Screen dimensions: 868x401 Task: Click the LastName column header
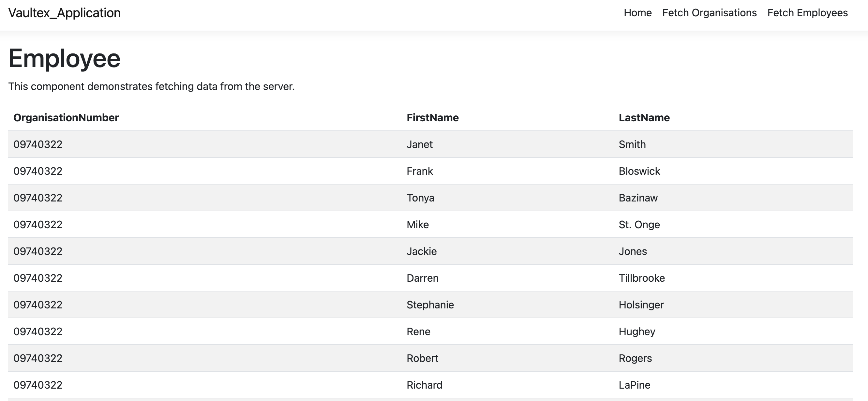click(644, 118)
